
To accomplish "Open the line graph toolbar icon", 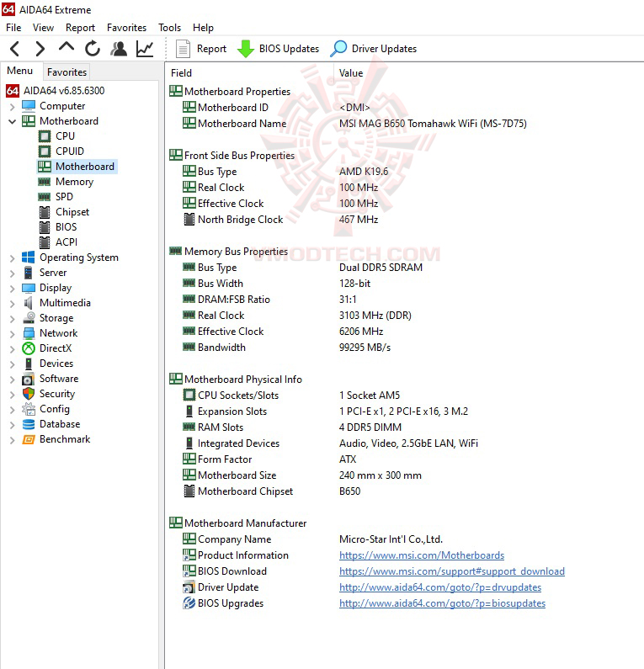I will click(145, 49).
